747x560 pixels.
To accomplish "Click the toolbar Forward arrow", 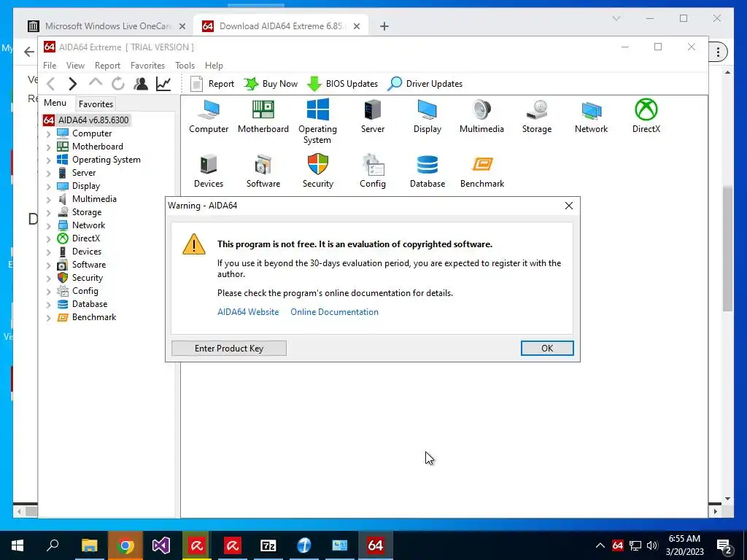I will pyautogui.click(x=72, y=84).
